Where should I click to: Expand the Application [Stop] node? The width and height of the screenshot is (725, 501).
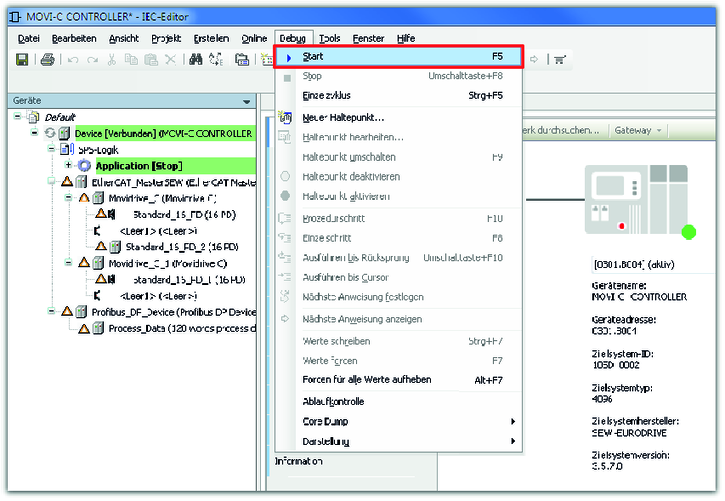(x=68, y=165)
